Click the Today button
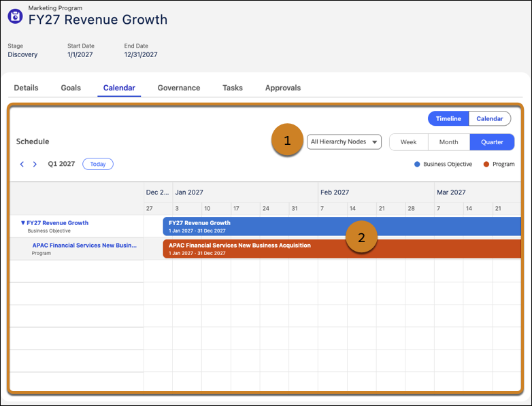532x406 pixels. click(98, 164)
